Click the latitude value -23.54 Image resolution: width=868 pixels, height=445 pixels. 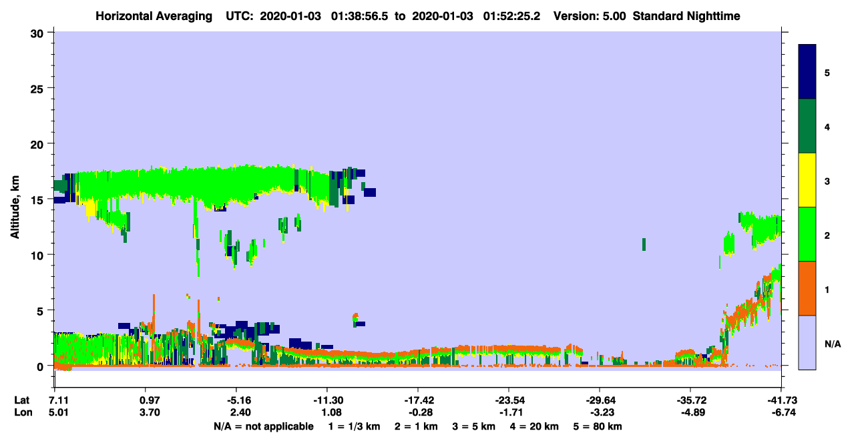(x=509, y=400)
